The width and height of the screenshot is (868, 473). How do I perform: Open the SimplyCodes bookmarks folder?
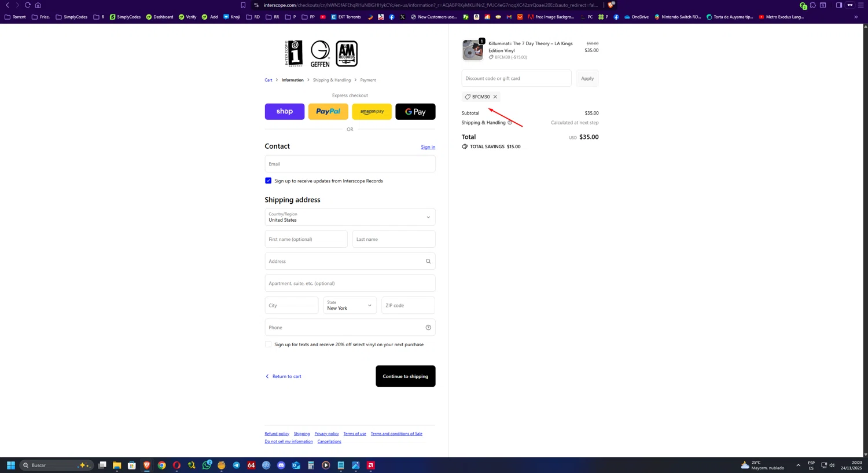[x=72, y=17]
